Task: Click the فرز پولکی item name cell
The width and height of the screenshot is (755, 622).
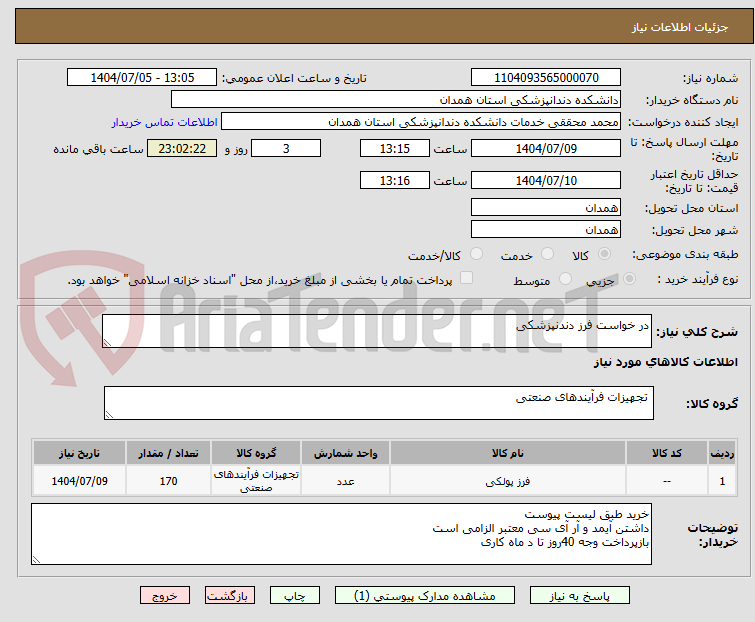Action: [508, 480]
